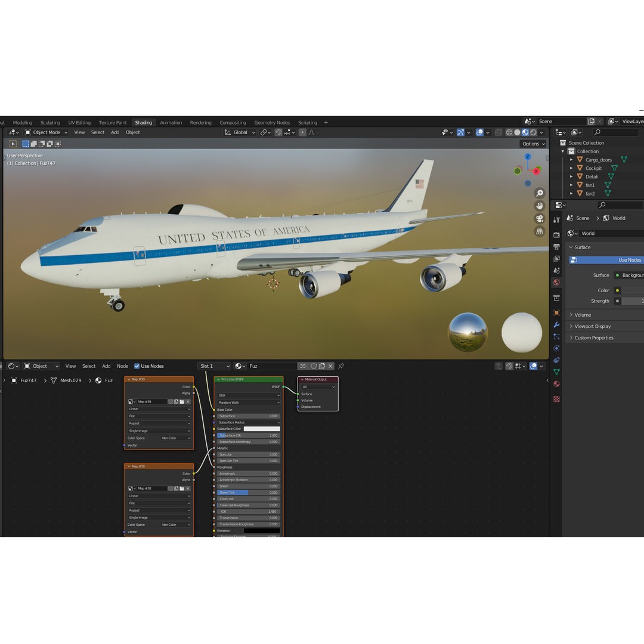The width and height of the screenshot is (644, 644).
Task: Open the GGX distribution dropdown
Action: point(249,395)
